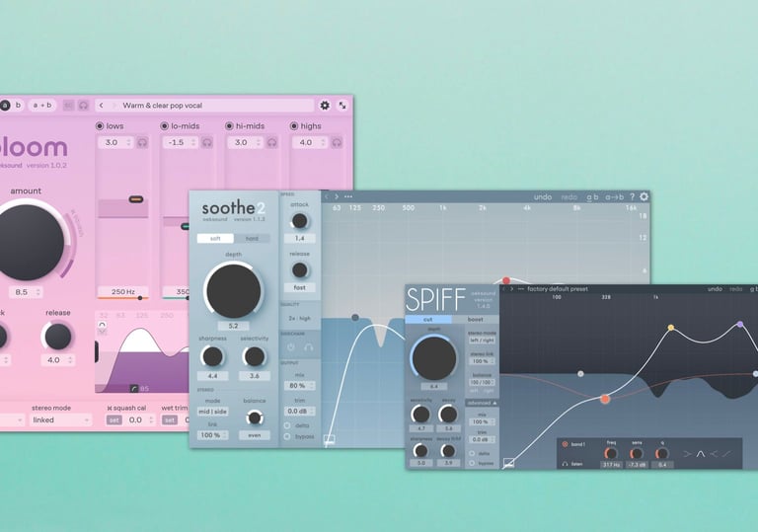Click bloom window resize arrows icon

click(x=342, y=105)
